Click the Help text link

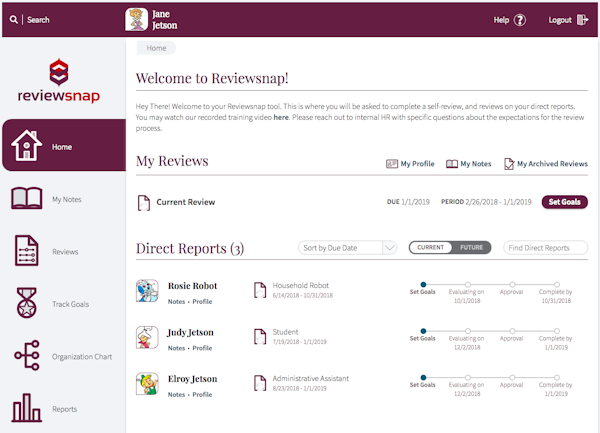pyautogui.click(x=501, y=20)
